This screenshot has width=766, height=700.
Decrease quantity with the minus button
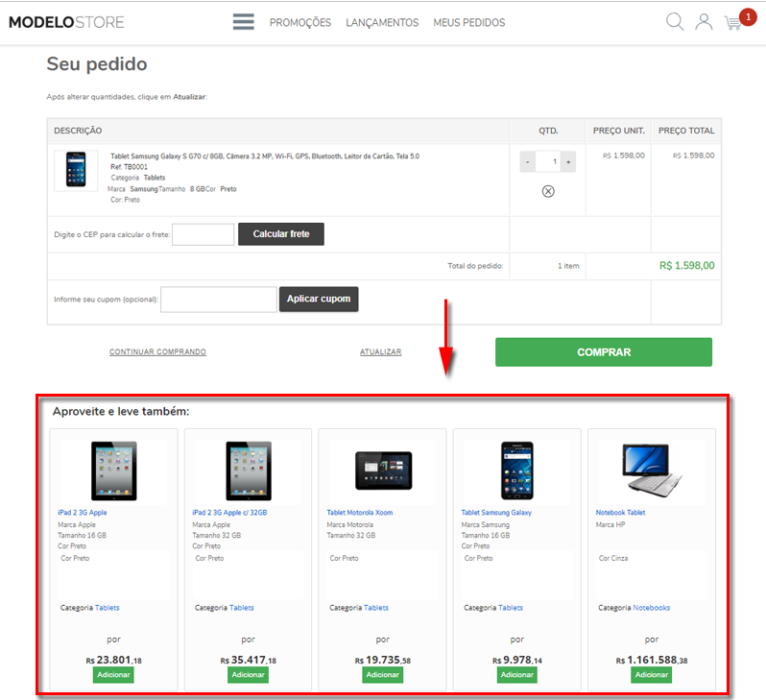point(528,162)
